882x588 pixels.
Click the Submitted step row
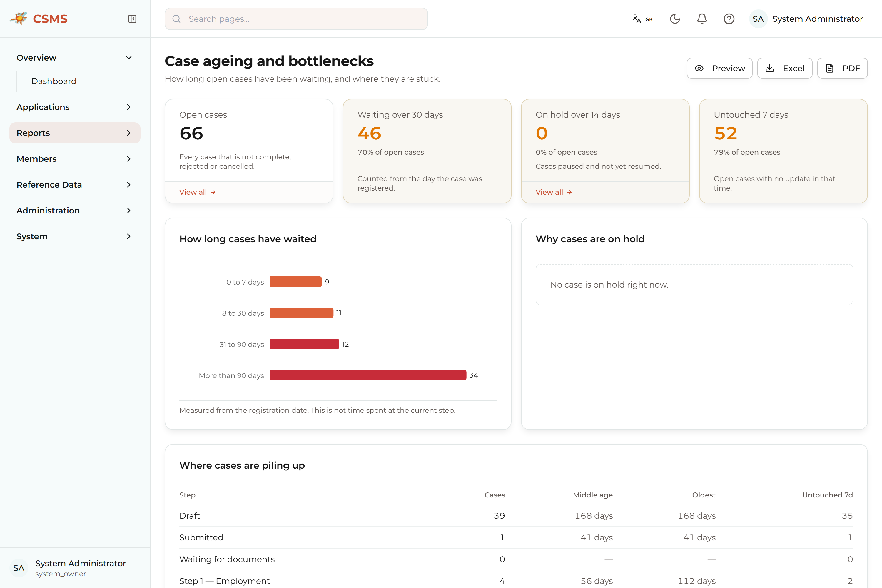point(516,537)
